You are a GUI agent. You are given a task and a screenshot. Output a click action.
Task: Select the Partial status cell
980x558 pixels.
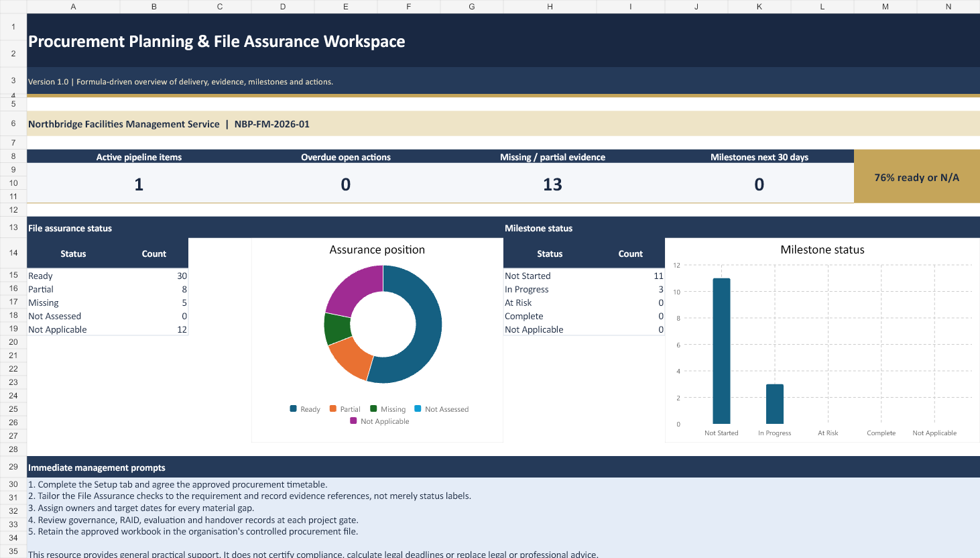[x=73, y=289]
